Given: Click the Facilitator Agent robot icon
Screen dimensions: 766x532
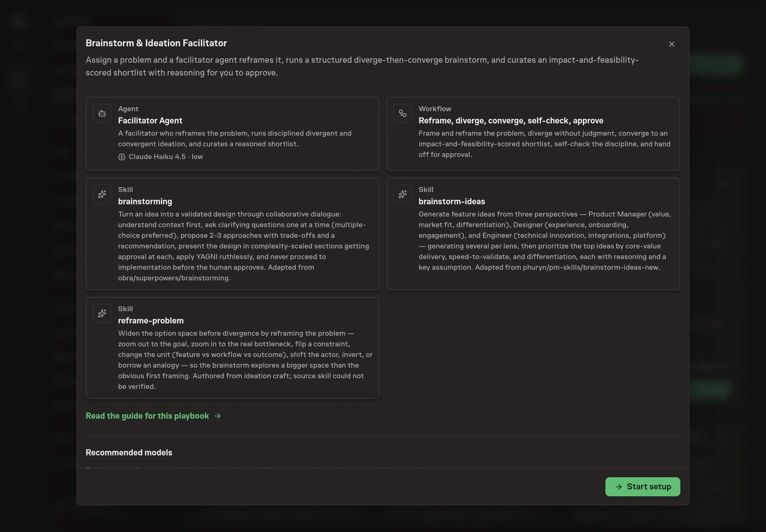Looking at the screenshot, I should pyautogui.click(x=102, y=113).
